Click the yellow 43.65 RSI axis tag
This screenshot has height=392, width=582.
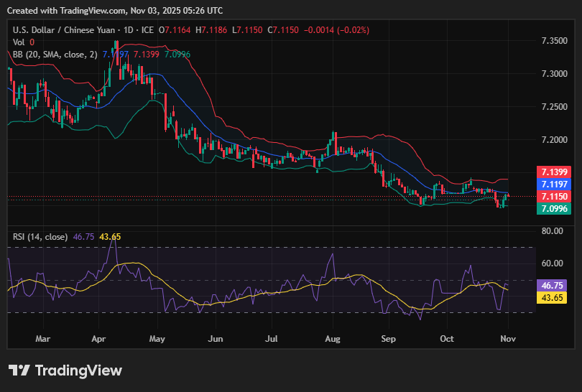pyautogui.click(x=553, y=297)
